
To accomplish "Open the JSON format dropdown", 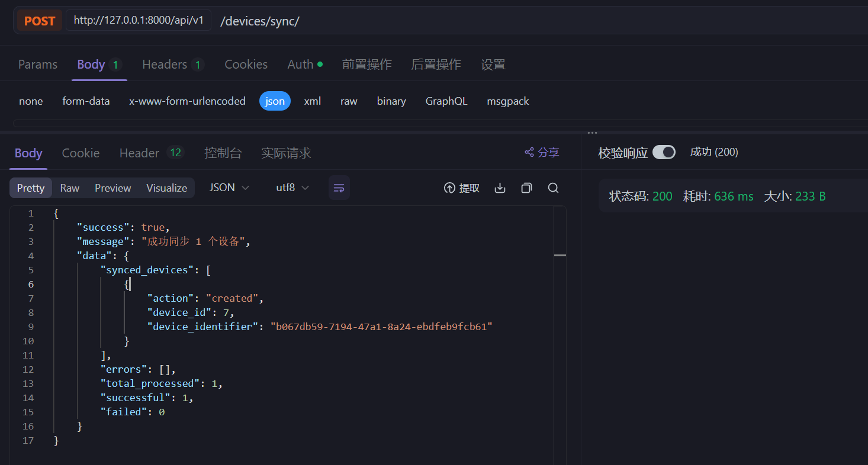I will (229, 188).
